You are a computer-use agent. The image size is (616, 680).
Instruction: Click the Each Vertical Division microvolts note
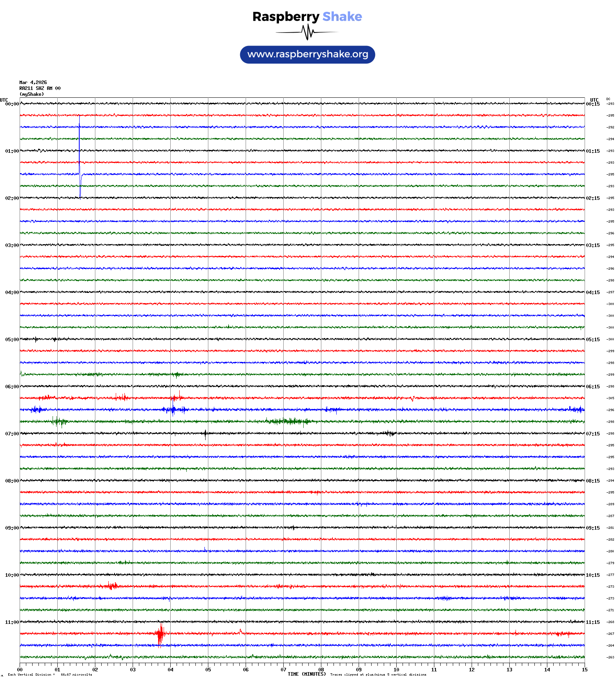[x=50, y=675]
